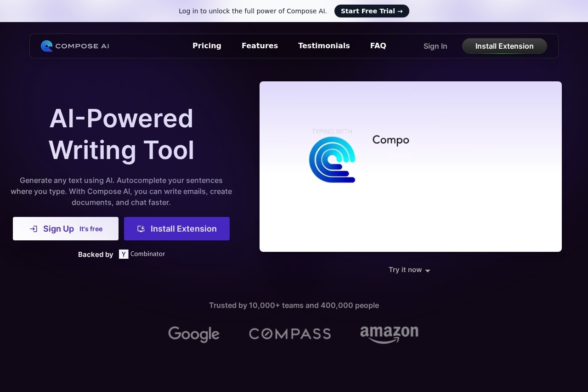Viewport: 588px width, 392px height.
Task: Click the 'Compo' typing text in demo
Action: coord(390,140)
